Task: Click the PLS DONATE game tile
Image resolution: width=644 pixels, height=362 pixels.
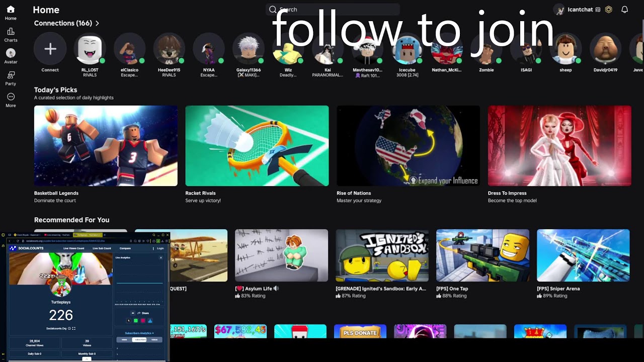Action: (x=360, y=331)
